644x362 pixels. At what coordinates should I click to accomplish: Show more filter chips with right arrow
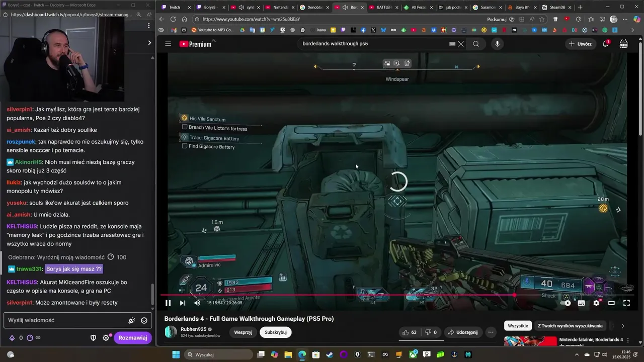click(623, 326)
